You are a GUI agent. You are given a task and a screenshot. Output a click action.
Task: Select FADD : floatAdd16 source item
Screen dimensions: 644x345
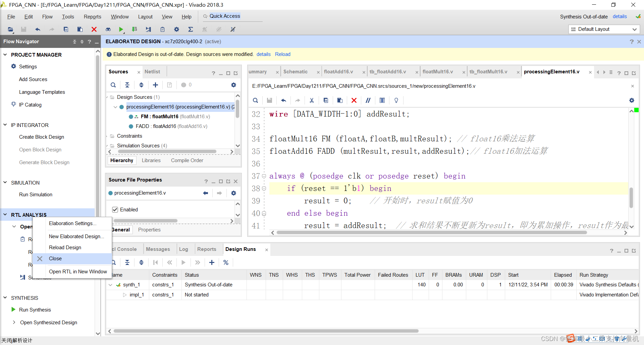(171, 126)
